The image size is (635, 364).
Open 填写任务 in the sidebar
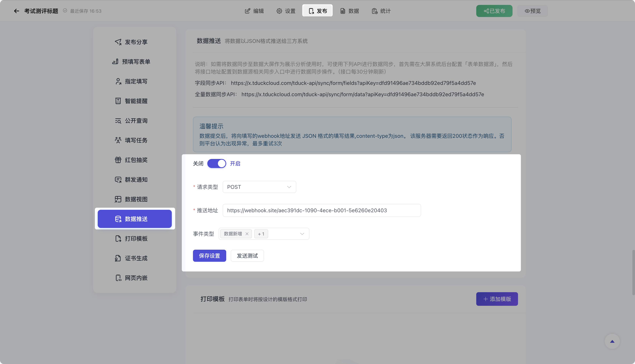pyautogui.click(x=135, y=140)
